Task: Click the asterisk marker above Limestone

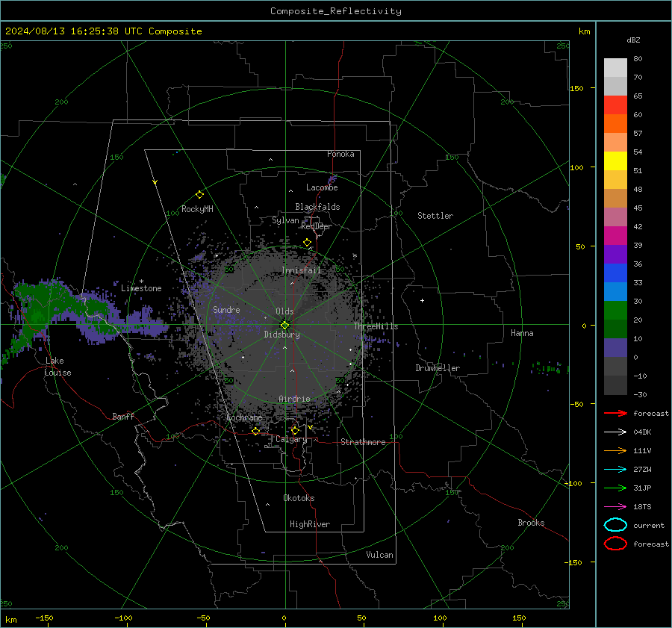Action: [141, 282]
